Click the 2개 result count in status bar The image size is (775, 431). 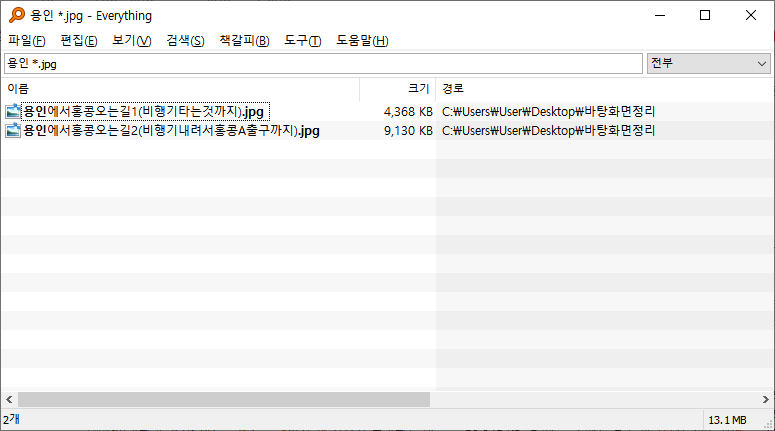(11, 420)
